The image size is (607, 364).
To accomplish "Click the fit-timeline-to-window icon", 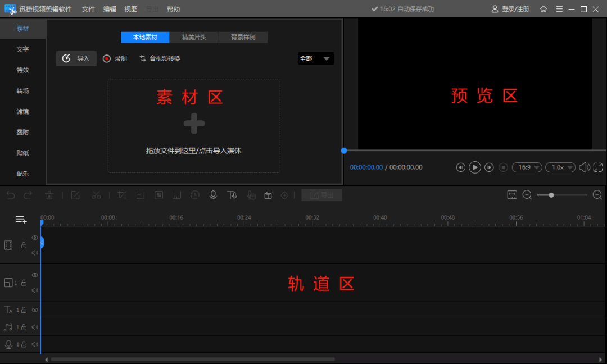I will (x=511, y=195).
